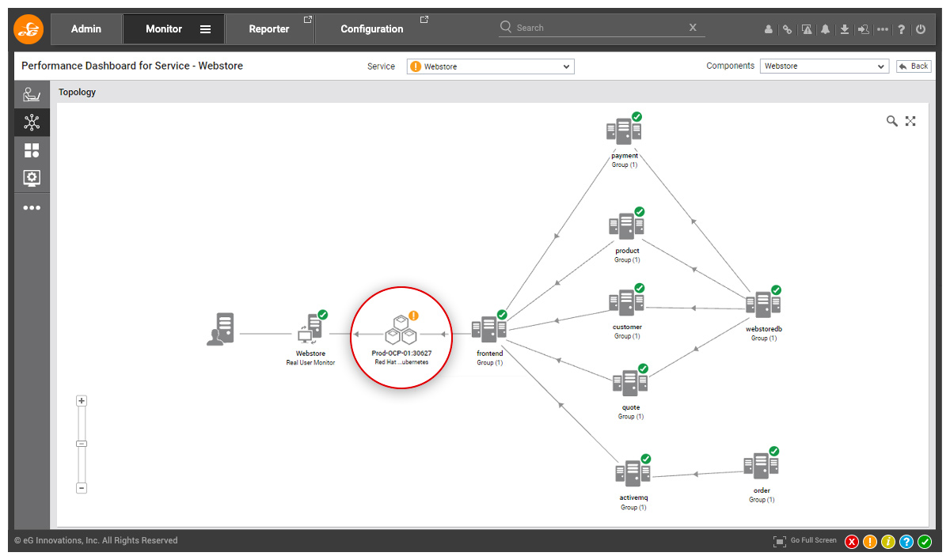Filter by minor yellow info icon

(x=888, y=542)
